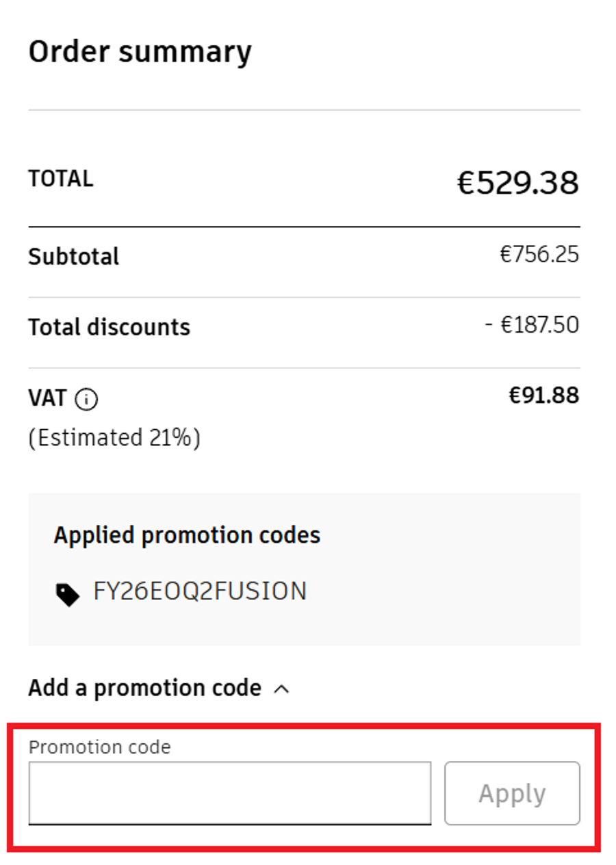Click the VAT amount €91.88
The width and height of the screenshot is (616, 865).
(543, 396)
